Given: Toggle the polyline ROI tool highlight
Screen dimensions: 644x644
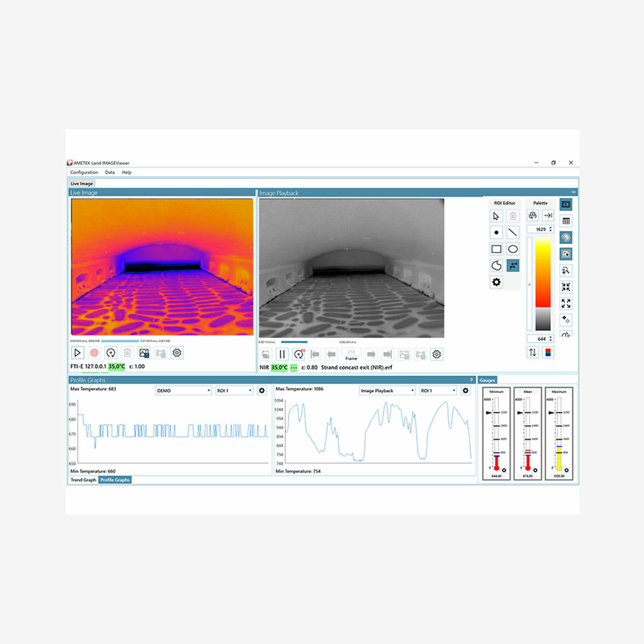Looking at the screenshot, I should 513,265.
